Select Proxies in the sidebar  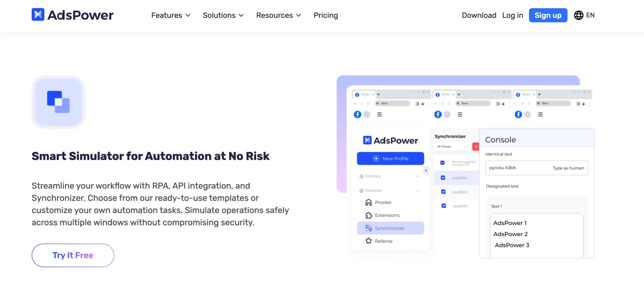point(378,202)
